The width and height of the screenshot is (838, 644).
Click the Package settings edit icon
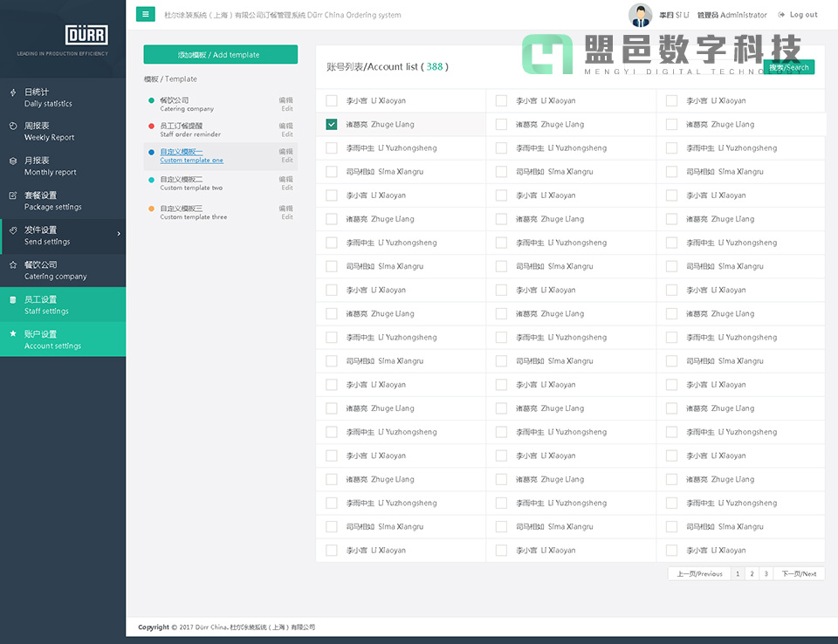[x=12, y=195]
